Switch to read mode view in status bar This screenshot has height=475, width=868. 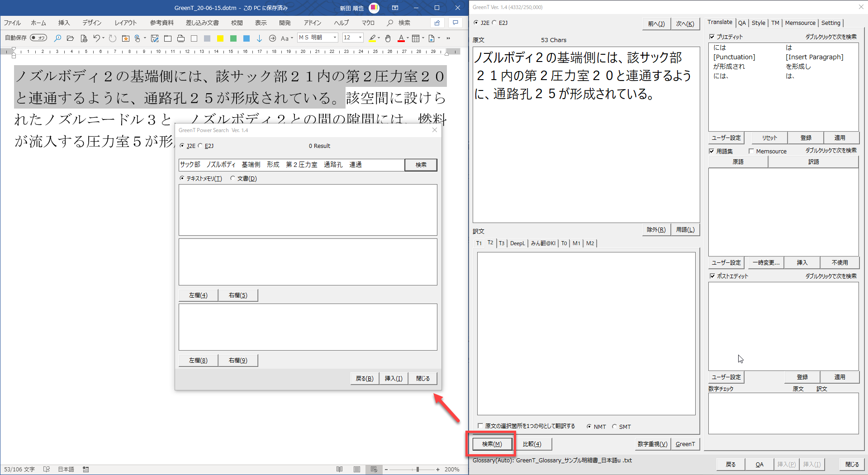[339, 469]
